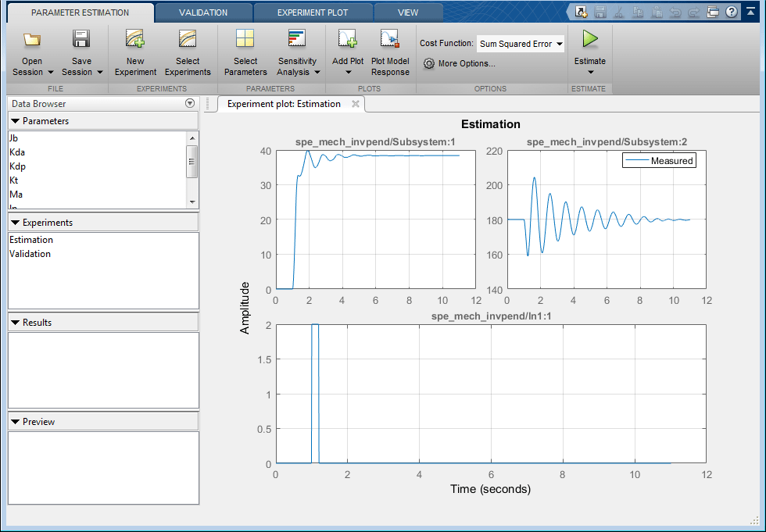Click the Sensitivity Analysis icon
The image size is (766, 532).
pos(296,38)
